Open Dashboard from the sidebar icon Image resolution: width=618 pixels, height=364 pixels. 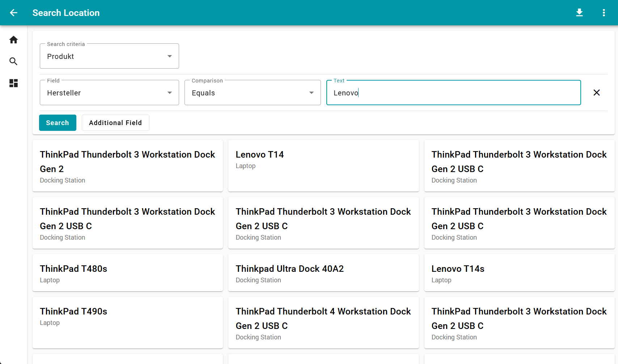(13, 83)
